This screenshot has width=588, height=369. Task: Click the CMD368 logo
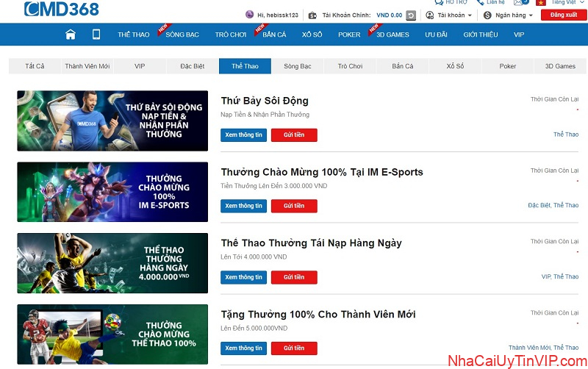coord(62,9)
